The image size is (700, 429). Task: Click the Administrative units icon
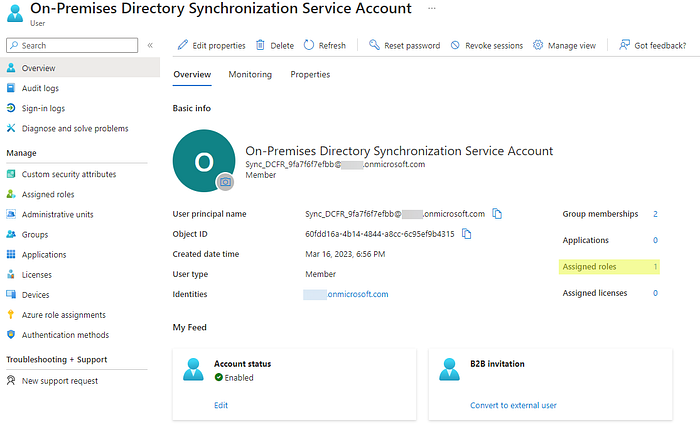tap(11, 214)
